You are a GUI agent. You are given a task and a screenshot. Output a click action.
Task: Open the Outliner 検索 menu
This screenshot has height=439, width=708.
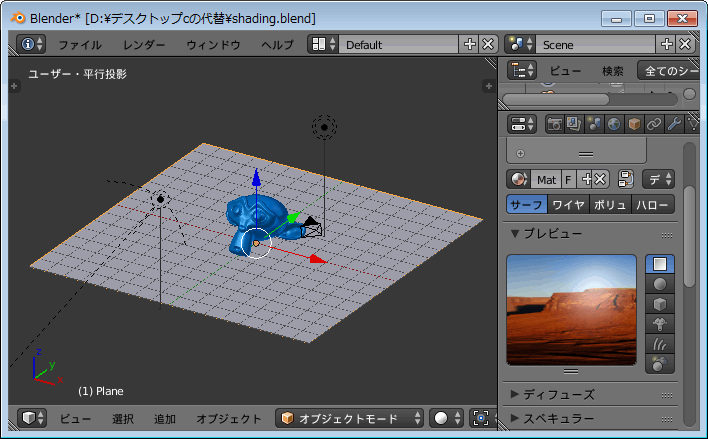[613, 71]
